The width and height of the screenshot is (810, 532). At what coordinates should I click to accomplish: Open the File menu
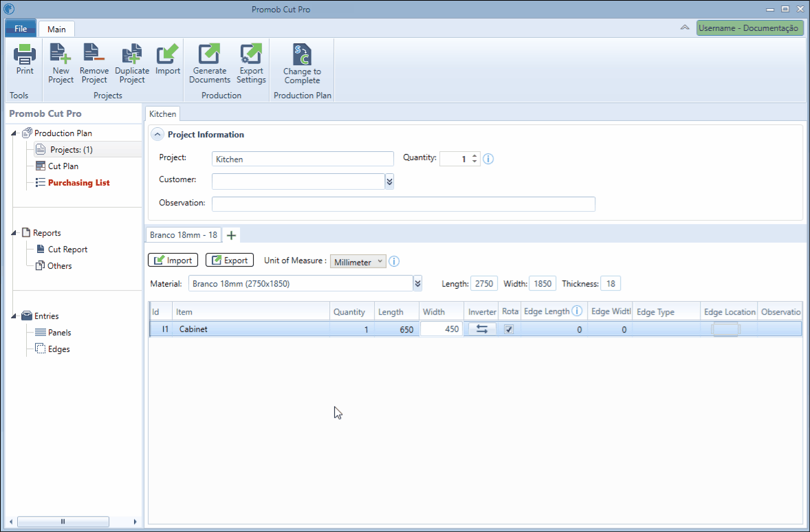pos(21,28)
